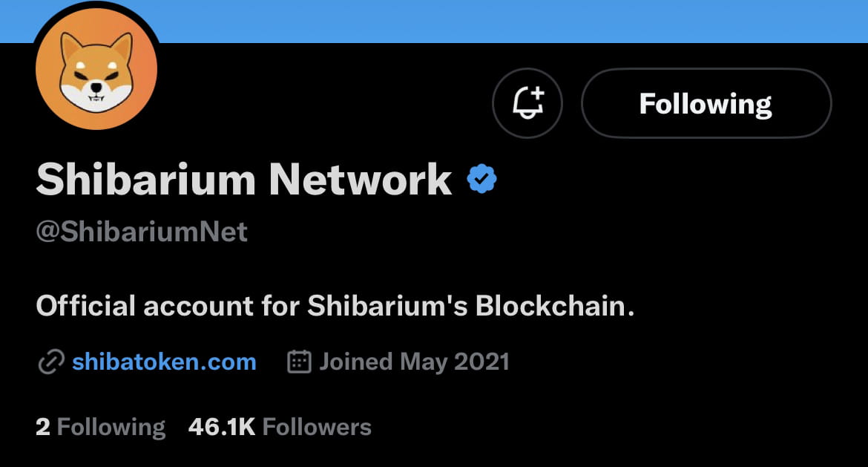Viewport: 868px width, 467px height.
Task: Open the 2 Following list
Action: pyautogui.click(x=99, y=425)
